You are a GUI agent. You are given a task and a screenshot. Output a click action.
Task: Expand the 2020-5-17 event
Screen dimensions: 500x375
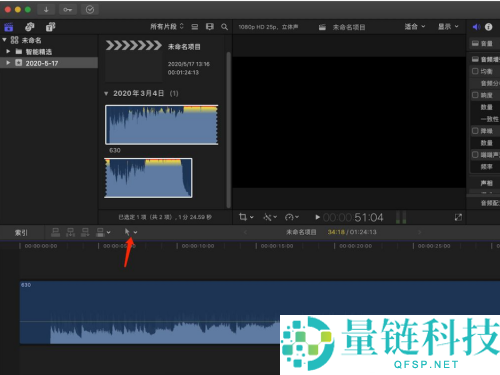[8, 62]
